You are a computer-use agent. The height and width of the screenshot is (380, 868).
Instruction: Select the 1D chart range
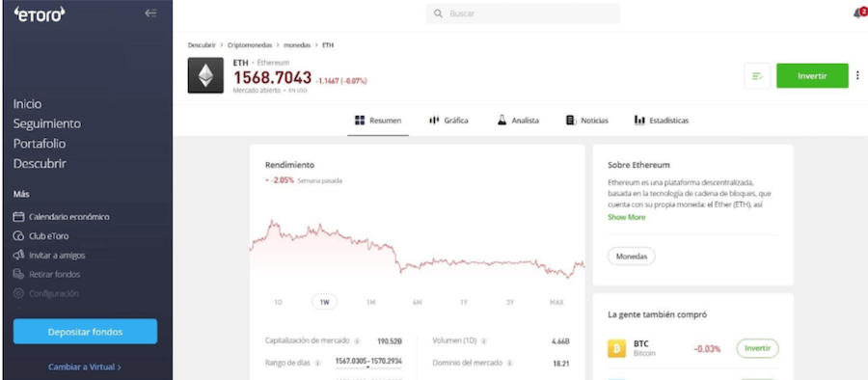tap(278, 303)
